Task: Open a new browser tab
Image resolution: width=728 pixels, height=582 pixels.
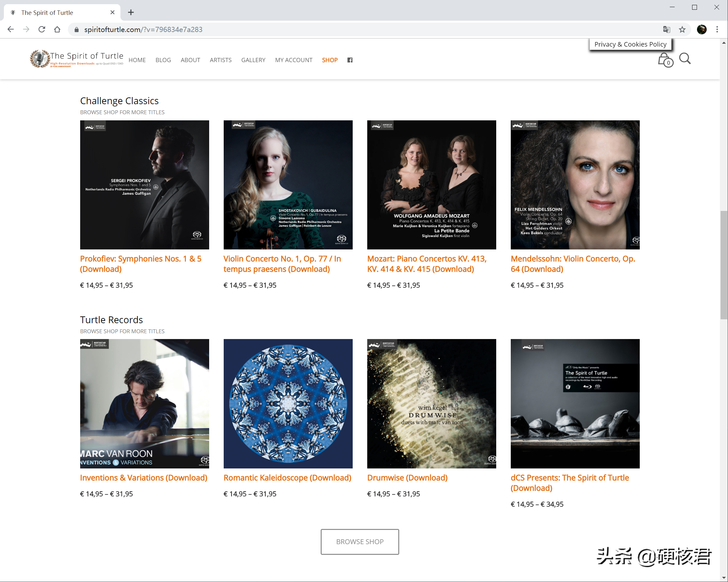Action: pyautogui.click(x=131, y=13)
